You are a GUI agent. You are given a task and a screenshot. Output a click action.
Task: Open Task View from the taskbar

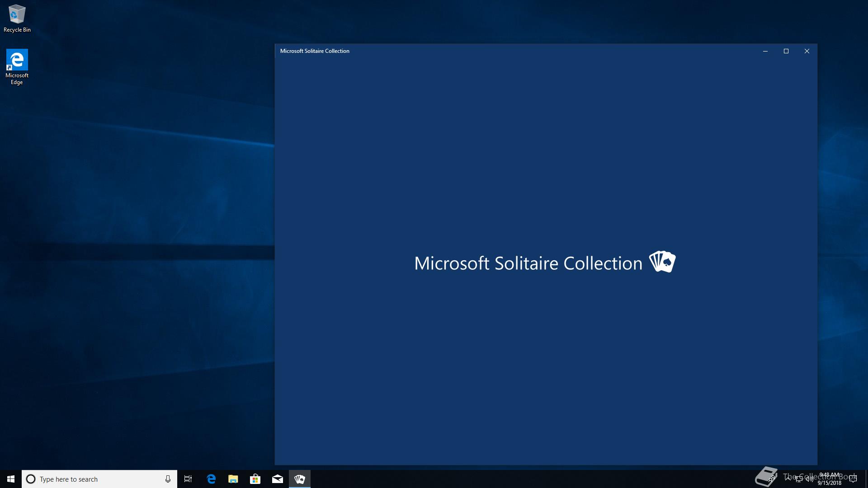point(188,479)
